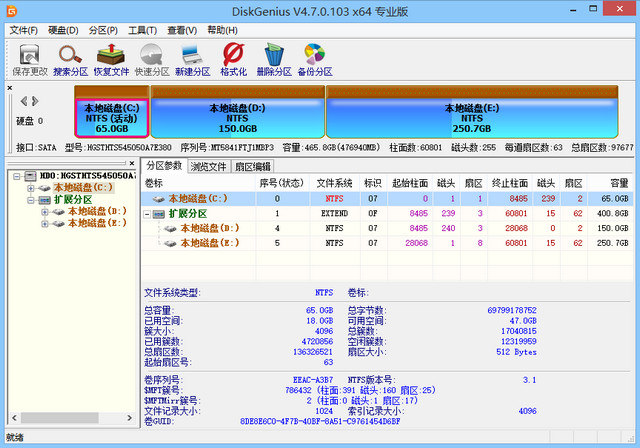Switch to the 扇区编辑 tab
Viewport: 640px width, 448px height.
[x=252, y=166]
